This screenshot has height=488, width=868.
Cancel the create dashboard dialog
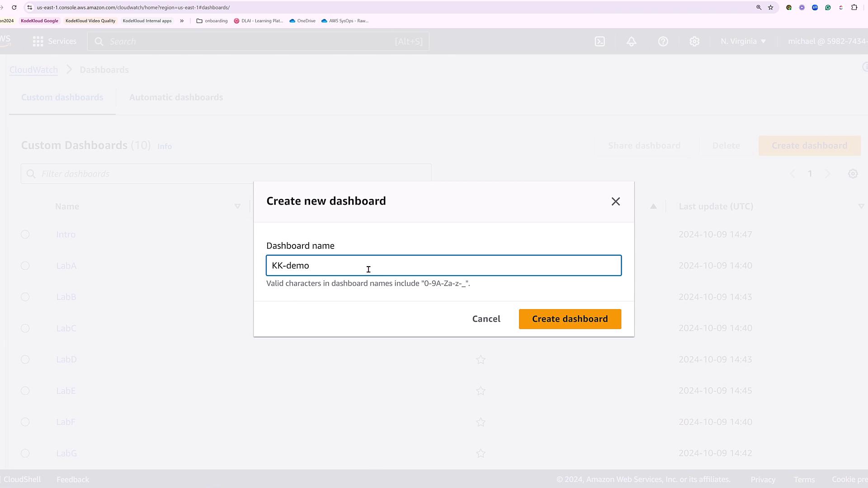[x=486, y=319]
